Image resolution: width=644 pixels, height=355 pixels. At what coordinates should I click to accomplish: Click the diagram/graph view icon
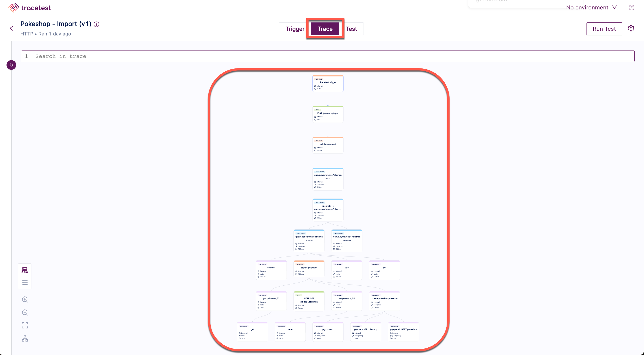(24, 270)
